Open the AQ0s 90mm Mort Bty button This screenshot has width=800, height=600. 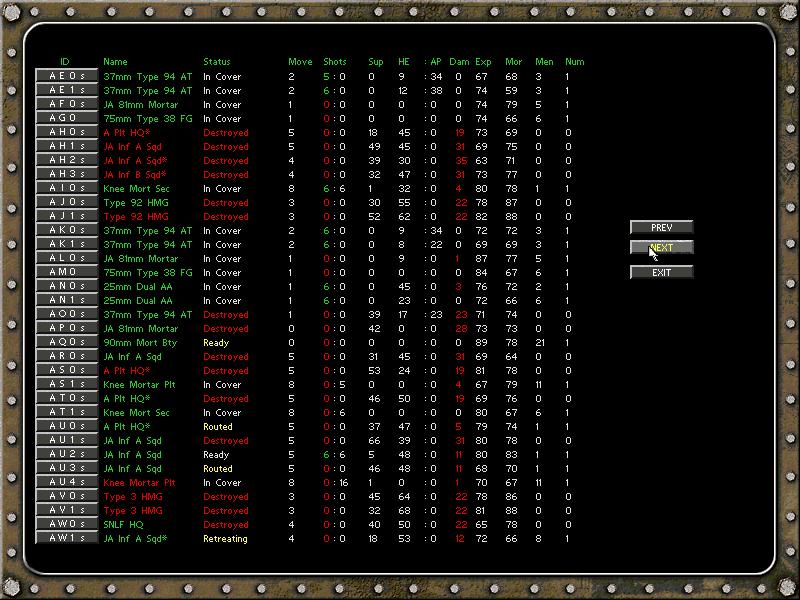[x=66, y=342]
